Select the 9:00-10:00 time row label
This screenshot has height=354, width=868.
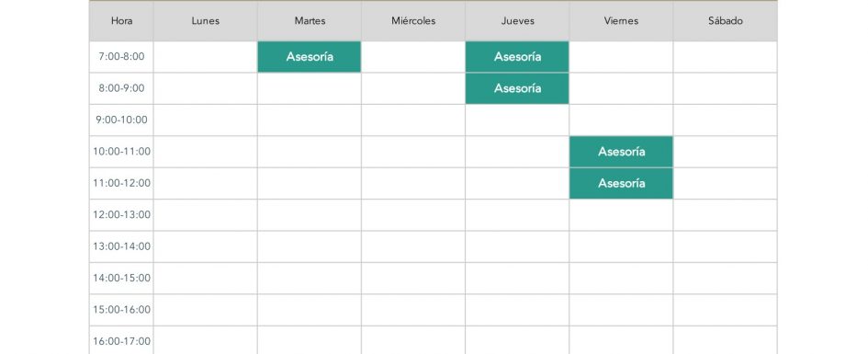(x=121, y=120)
